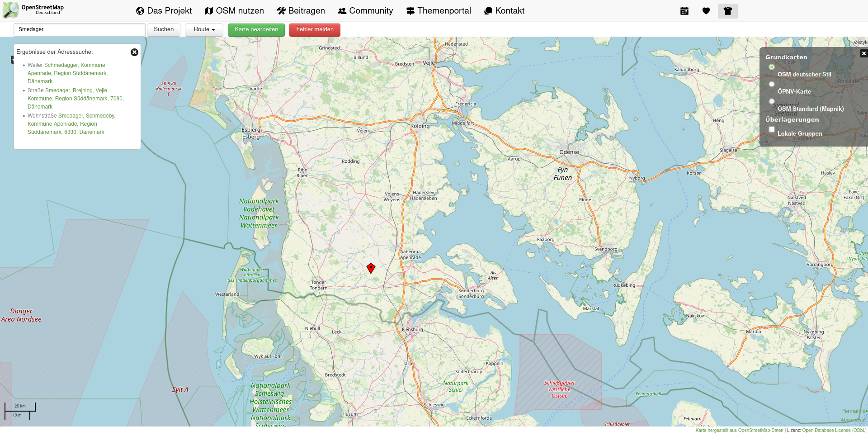Viewport: 868px width, 436px height.
Task: Focus the search field containing Smedager
Action: tap(80, 30)
